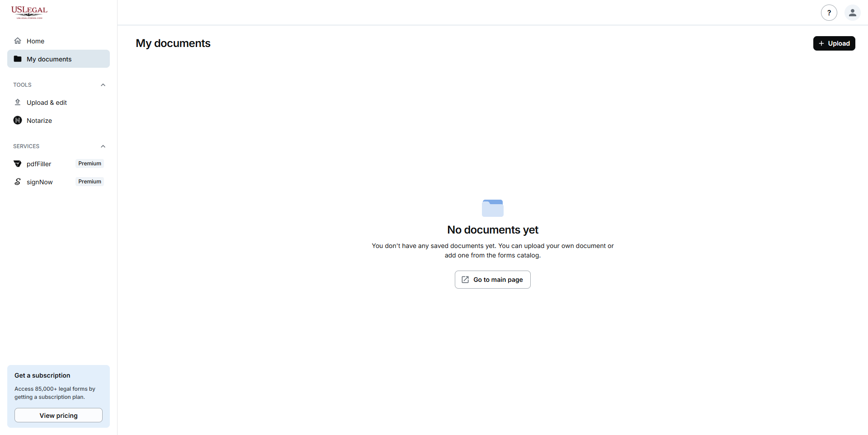
Task: Open the user profile avatar
Action: (852, 13)
